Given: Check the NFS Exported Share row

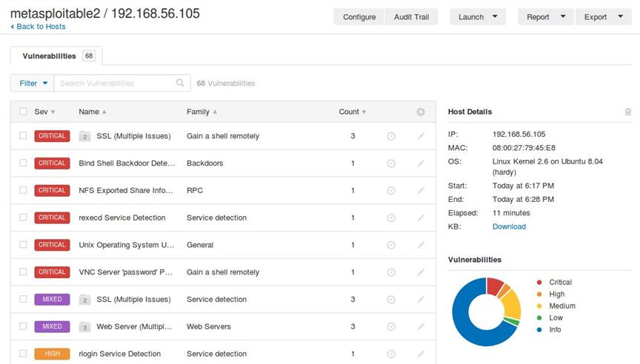Looking at the screenshot, I should [23, 190].
